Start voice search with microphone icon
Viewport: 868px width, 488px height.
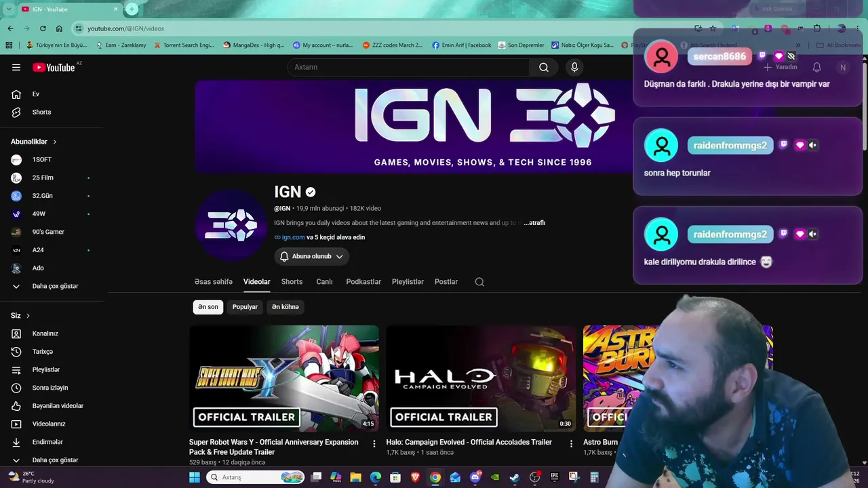point(574,67)
